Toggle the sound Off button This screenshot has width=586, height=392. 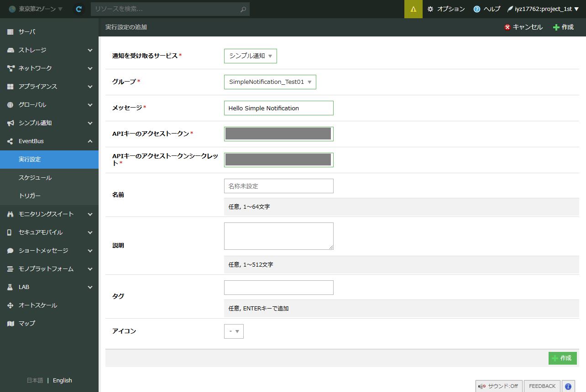pos(498,386)
